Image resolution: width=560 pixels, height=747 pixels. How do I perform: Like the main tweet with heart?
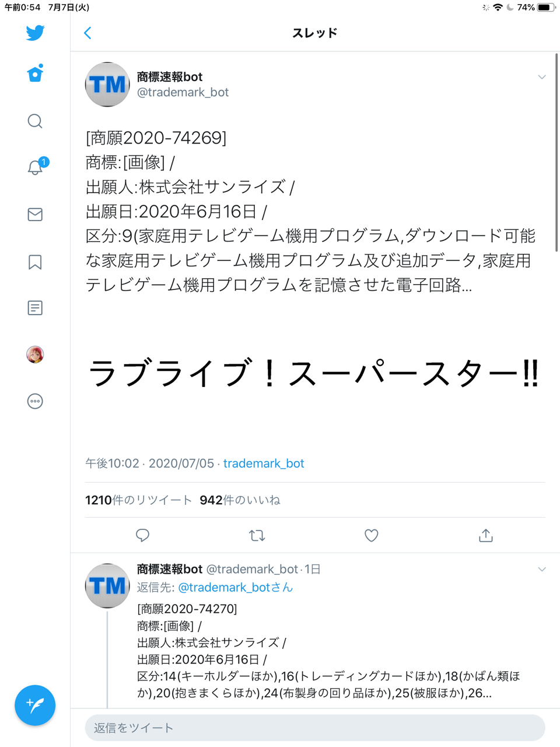pyautogui.click(x=372, y=535)
